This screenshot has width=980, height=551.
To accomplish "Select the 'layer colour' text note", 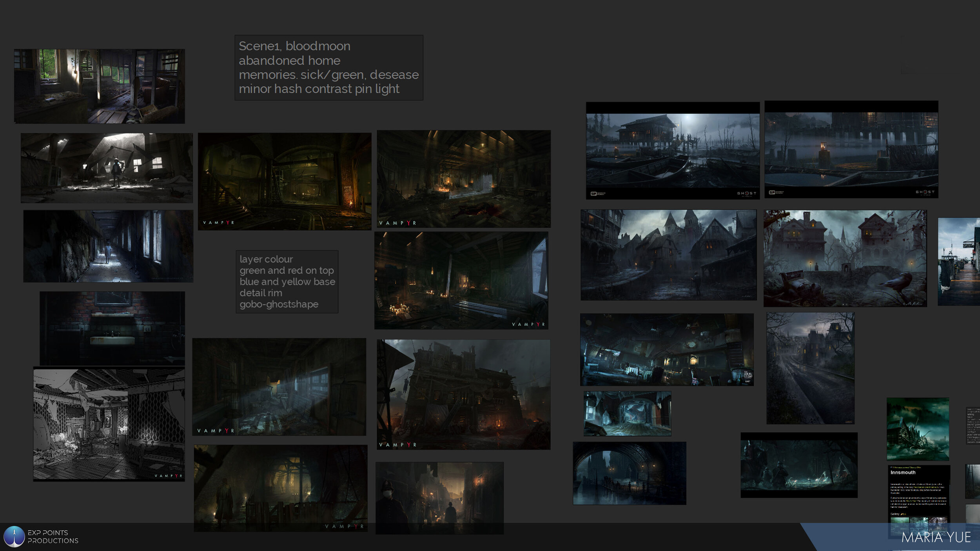I will pyautogui.click(x=287, y=281).
